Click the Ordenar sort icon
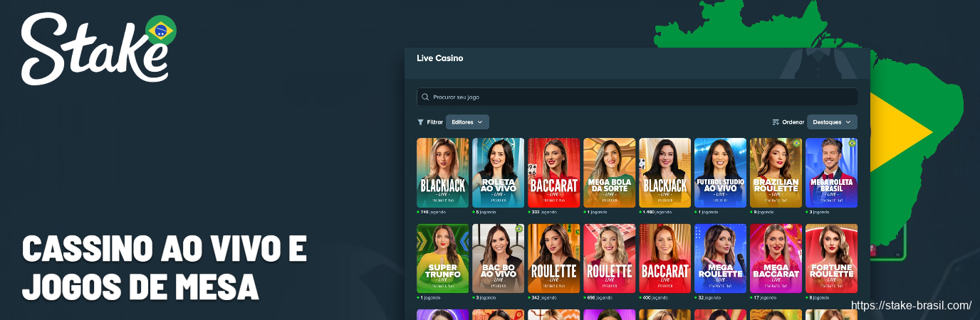The width and height of the screenshot is (980, 320). click(776, 122)
